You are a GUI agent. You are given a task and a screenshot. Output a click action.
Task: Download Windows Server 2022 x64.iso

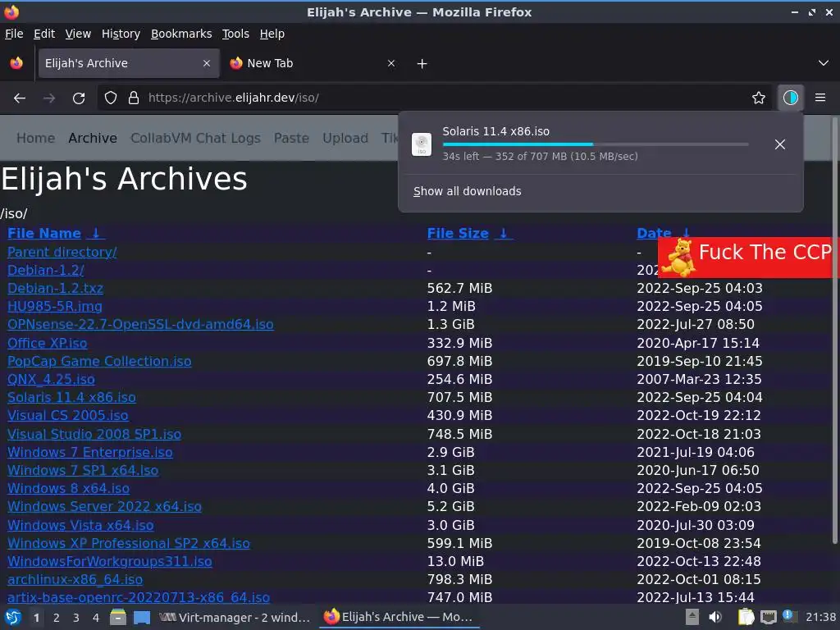pos(104,506)
